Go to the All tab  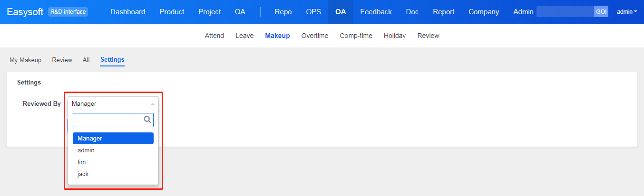86,60
